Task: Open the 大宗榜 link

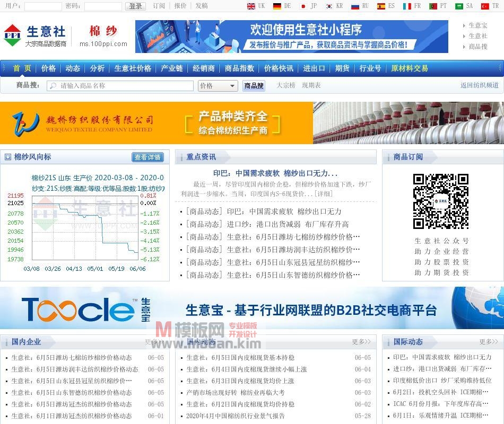Action: (286, 85)
